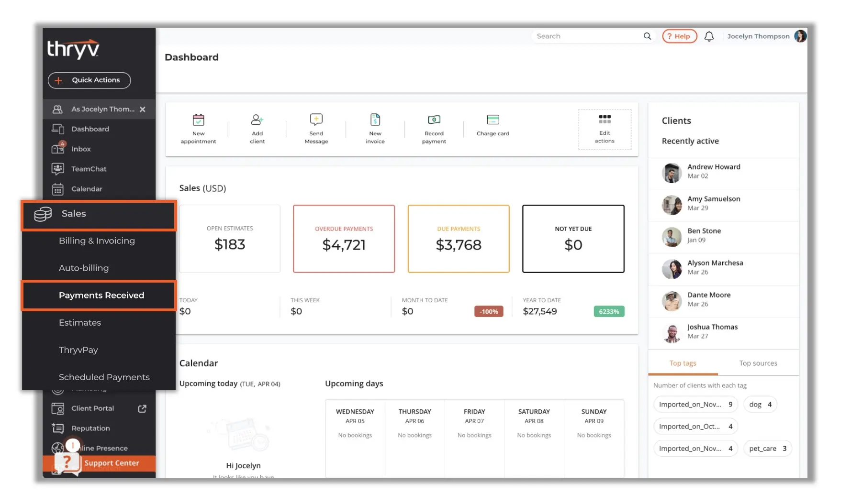851x504 pixels.
Task: Click Dante Moore's avatar
Action: point(672,301)
